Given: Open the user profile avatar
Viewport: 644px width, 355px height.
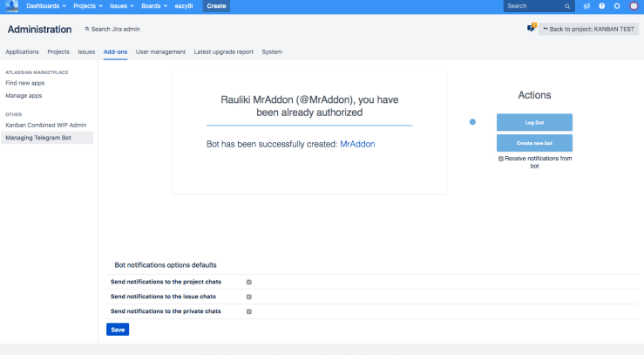Looking at the screenshot, I should (633, 6).
